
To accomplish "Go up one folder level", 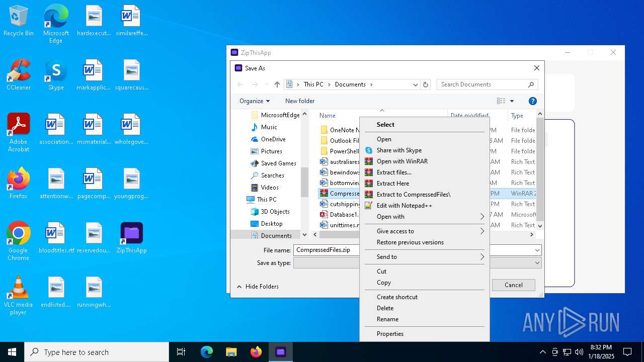I will [x=277, y=84].
